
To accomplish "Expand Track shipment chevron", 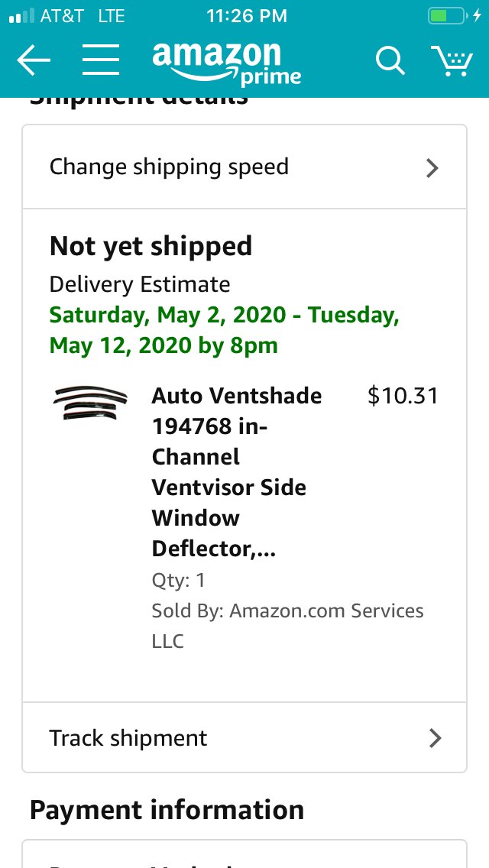I will point(436,738).
